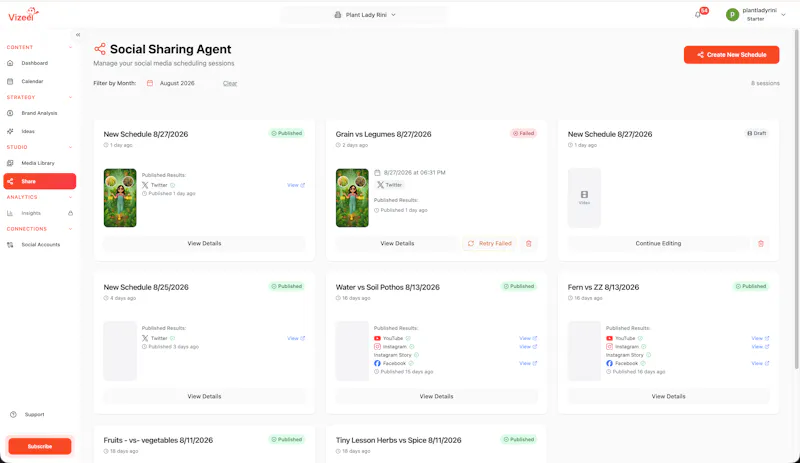Click thumbnail in Grain vs Legumes card
The image size is (800, 463).
[352, 198]
